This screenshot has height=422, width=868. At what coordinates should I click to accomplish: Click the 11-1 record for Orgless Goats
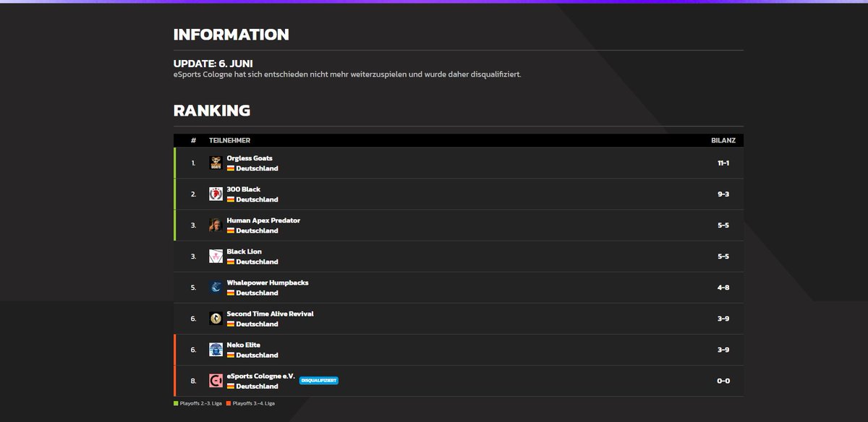723,163
